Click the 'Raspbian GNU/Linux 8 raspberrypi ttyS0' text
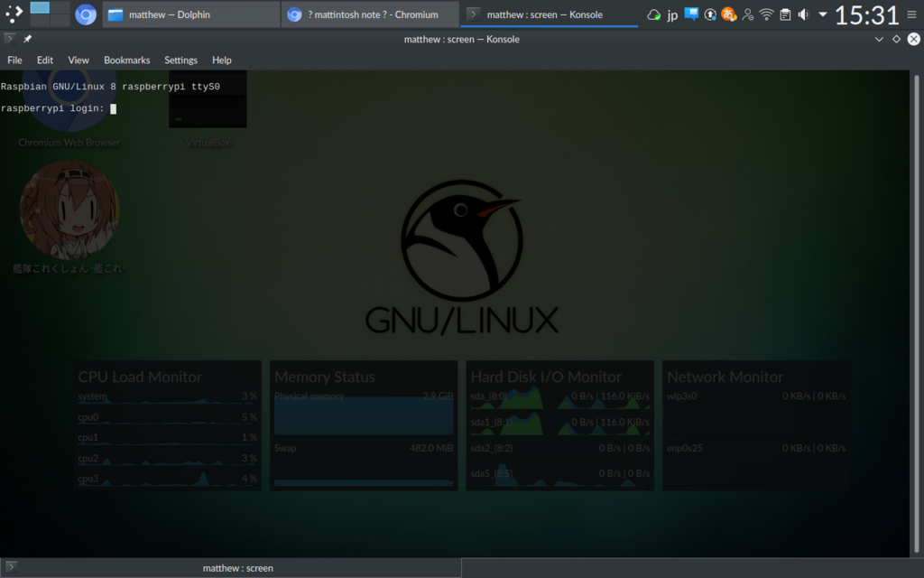924x578 pixels. (x=110, y=87)
